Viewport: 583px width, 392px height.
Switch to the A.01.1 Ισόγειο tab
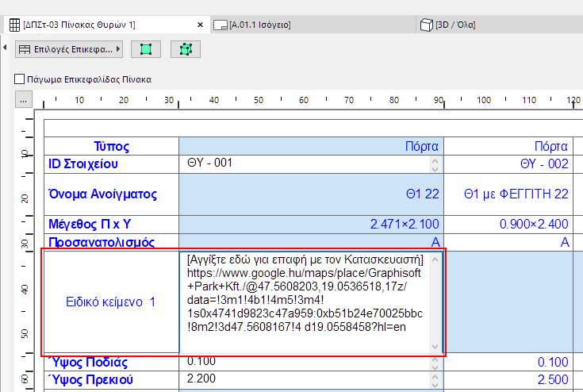click(313, 25)
